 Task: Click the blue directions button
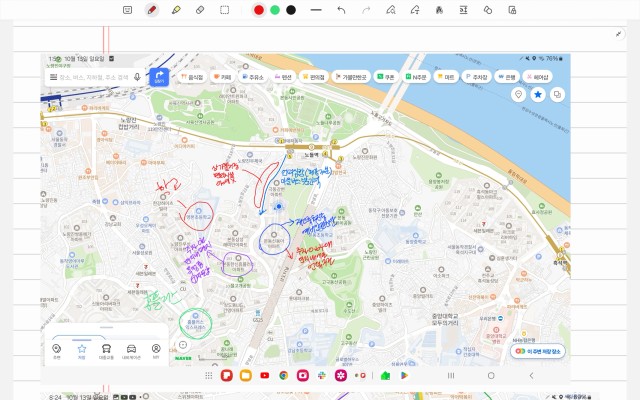click(x=159, y=77)
